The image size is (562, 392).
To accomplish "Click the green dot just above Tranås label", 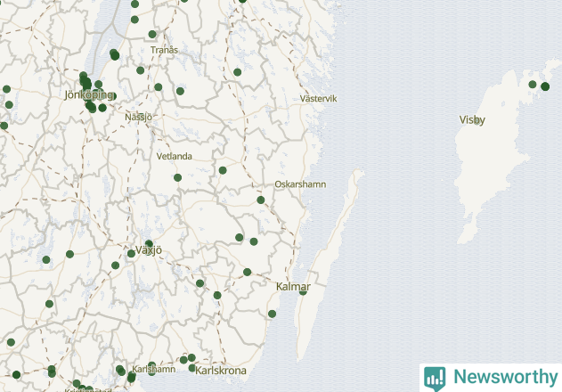I will [x=152, y=35].
